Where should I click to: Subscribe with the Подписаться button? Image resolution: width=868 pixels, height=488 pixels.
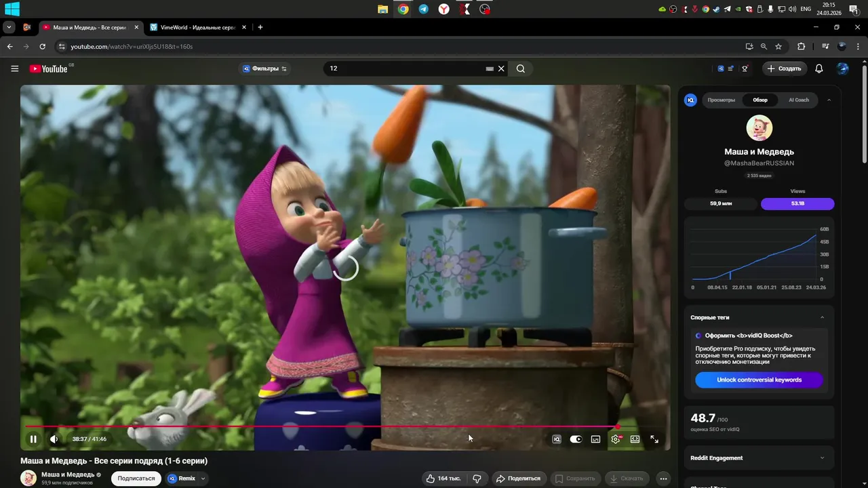pos(136,479)
